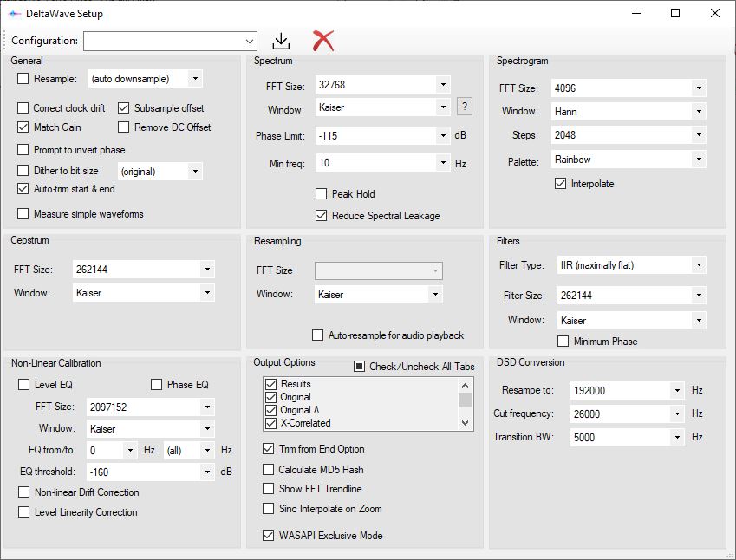This screenshot has height=560, width=736.
Task: Open Spectrogram Window dropdown showing Hann
Action: coord(629,111)
